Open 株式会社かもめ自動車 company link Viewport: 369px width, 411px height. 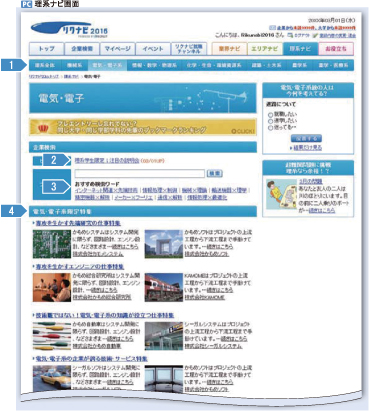[97, 346]
